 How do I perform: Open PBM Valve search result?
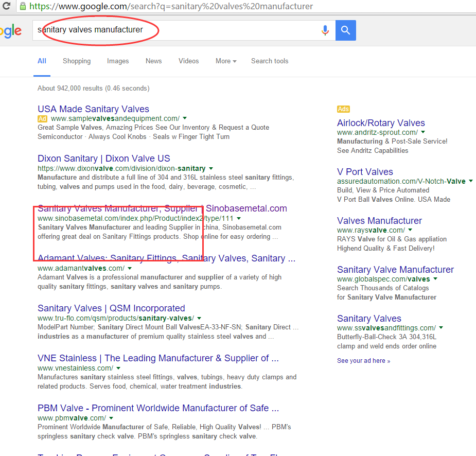coord(158,408)
